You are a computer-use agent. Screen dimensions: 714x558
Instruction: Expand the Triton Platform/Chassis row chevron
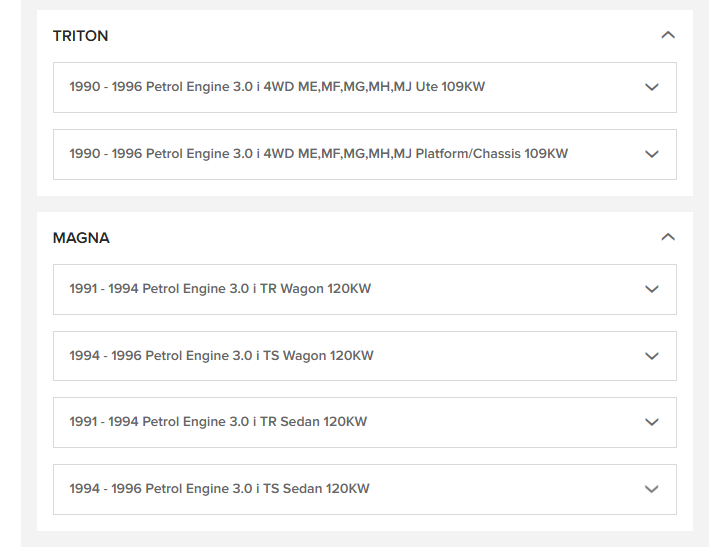pos(652,154)
